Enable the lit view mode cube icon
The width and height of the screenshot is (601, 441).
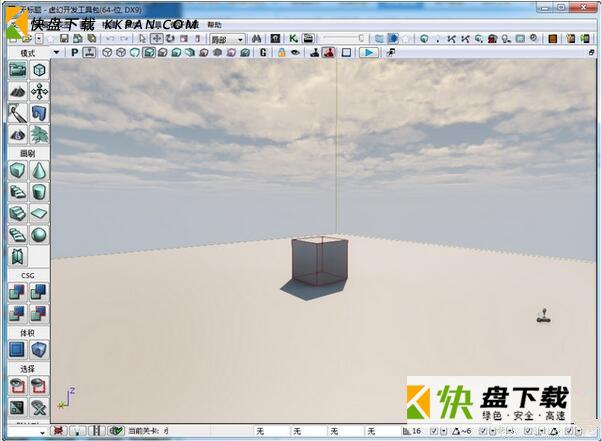pyautogui.click(x=149, y=52)
